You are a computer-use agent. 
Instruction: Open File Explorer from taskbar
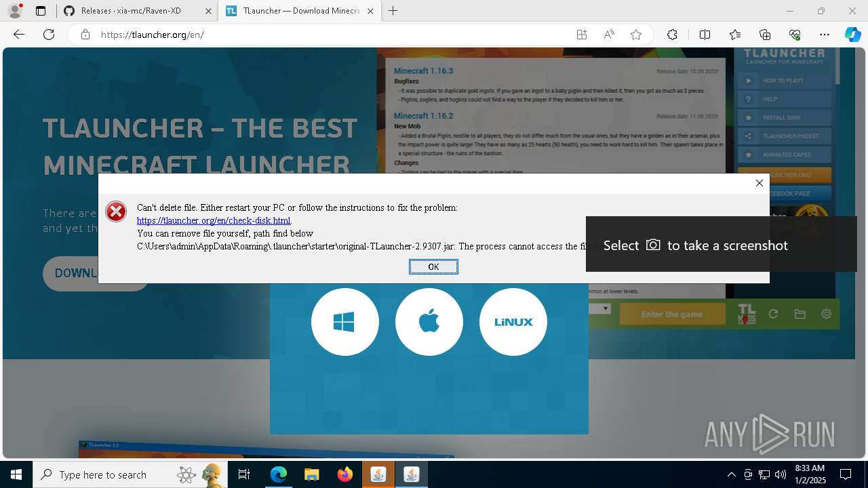pyautogui.click(x=312, y=474)
